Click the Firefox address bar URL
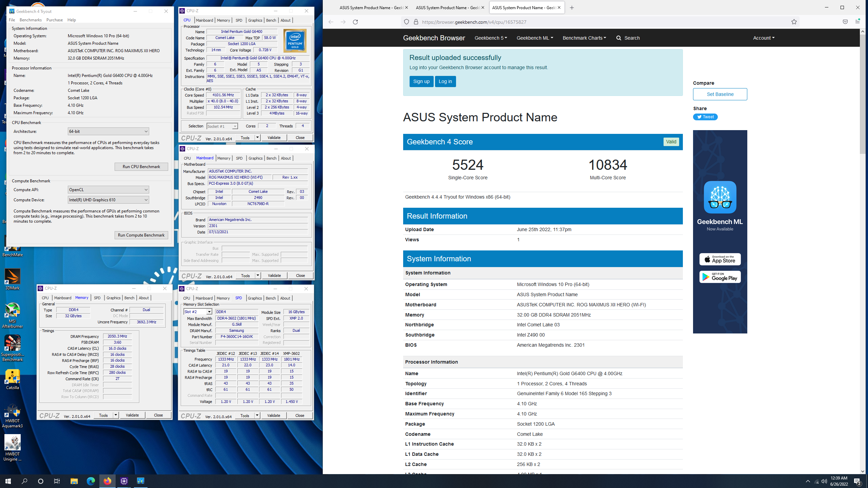This screenshot has height=488, width=868. tap(474, 22)
